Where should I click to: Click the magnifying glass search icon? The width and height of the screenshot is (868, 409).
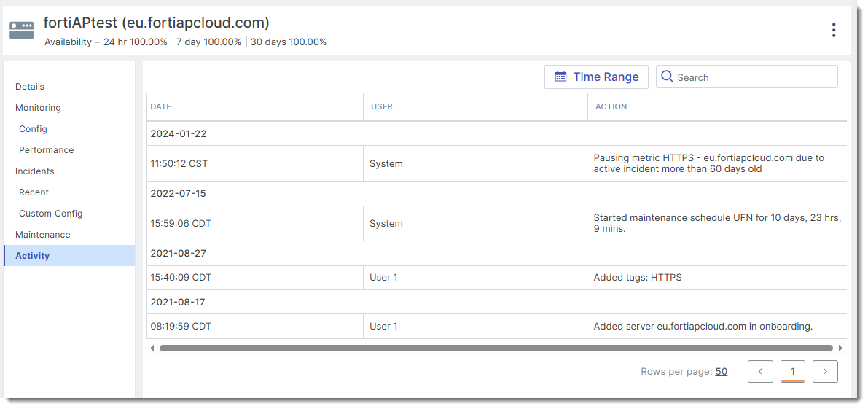click(x=667, y=77)
